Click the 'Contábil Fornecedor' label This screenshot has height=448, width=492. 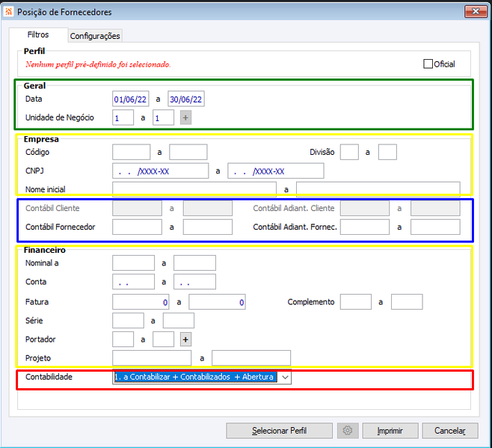pyautogui.click(x=61, y=227)
